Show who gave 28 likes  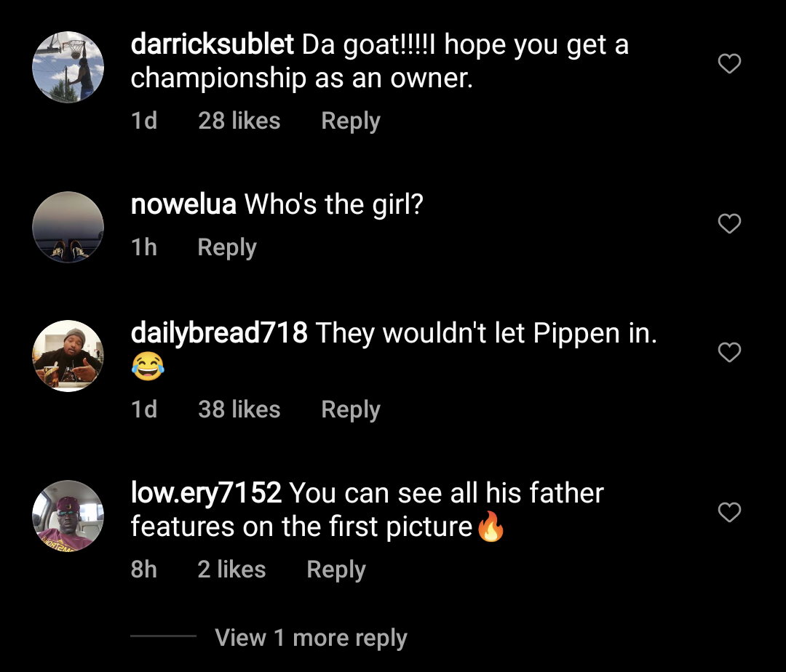pyautogui.click(x=239, y=121)
